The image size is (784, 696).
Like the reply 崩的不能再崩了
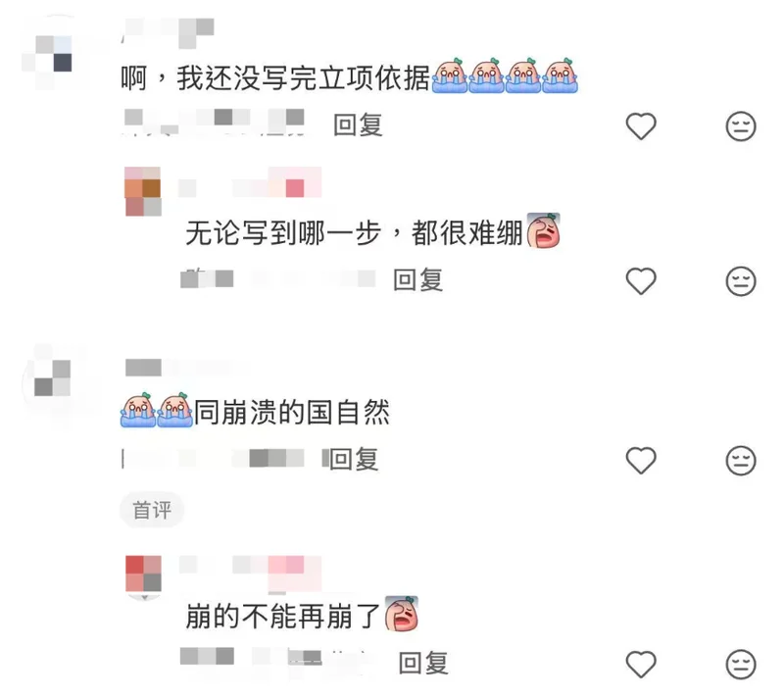(641, 664)
